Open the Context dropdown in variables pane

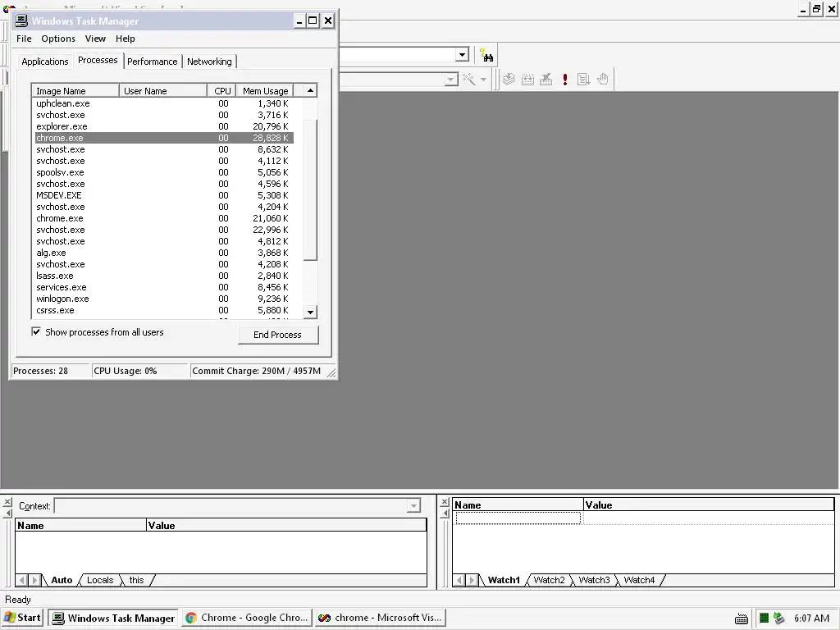coord(413,505)
